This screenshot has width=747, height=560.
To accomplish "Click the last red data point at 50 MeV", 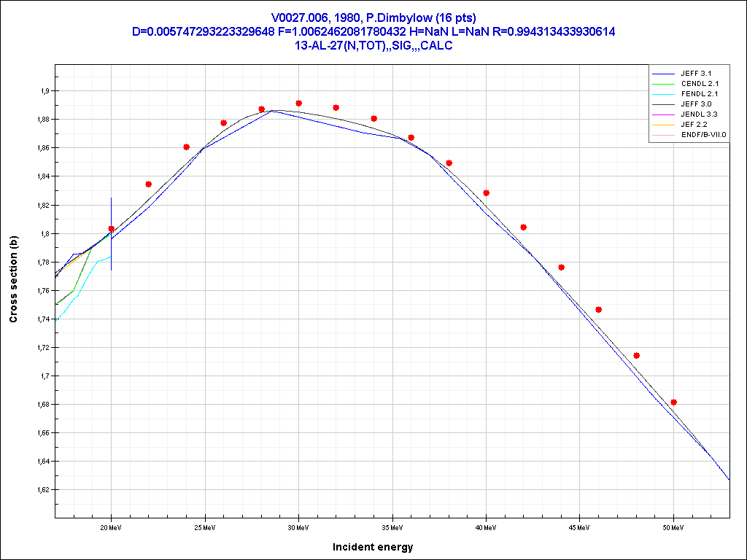I will 673,402.
